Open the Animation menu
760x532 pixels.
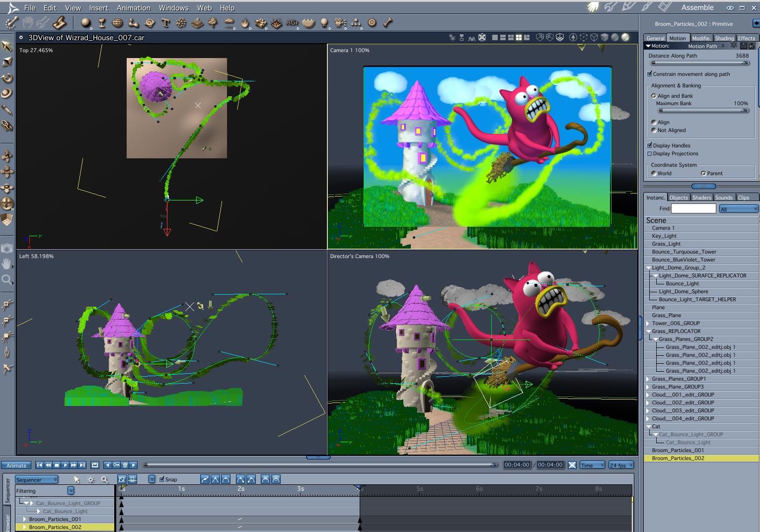point(134,8)
